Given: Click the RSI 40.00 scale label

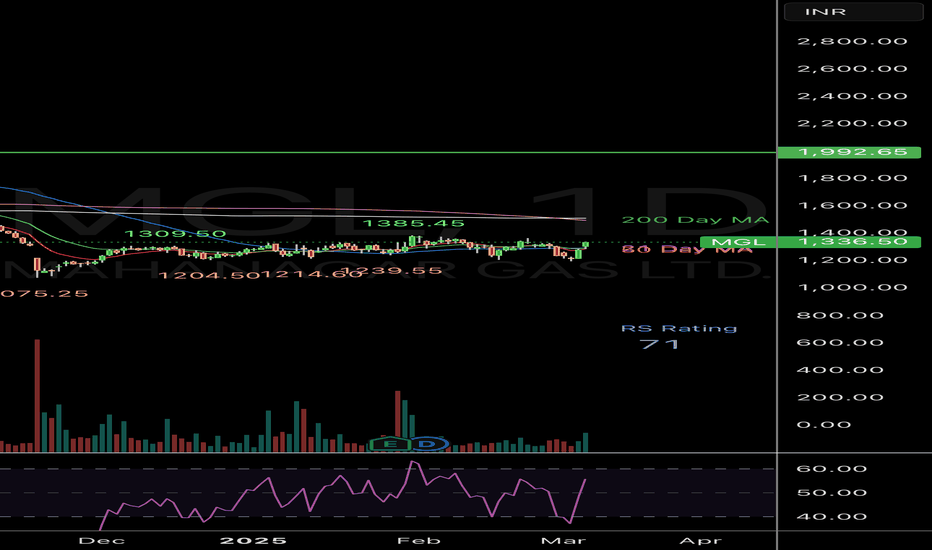Looking at the screenshot, I should [832, 517].
